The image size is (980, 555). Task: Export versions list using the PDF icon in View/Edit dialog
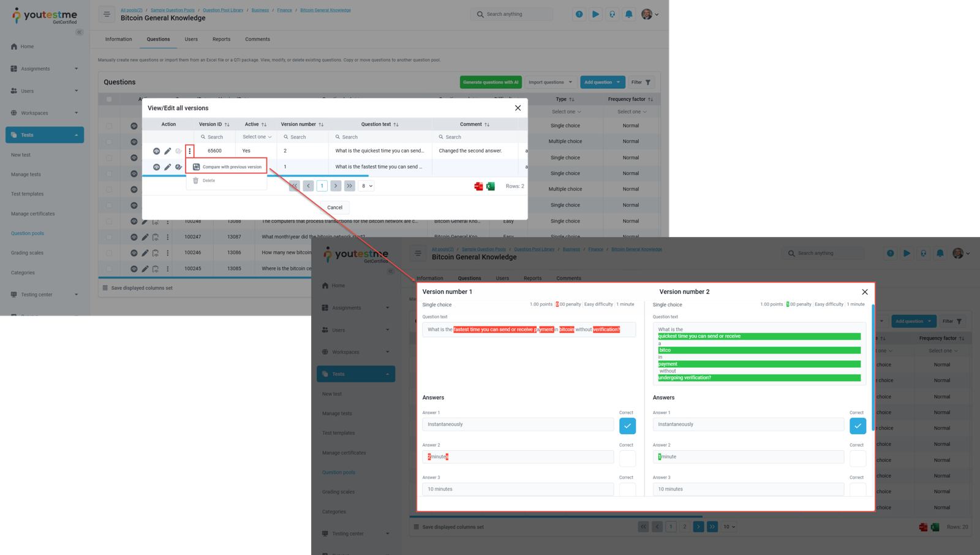[x=478, y=186]
